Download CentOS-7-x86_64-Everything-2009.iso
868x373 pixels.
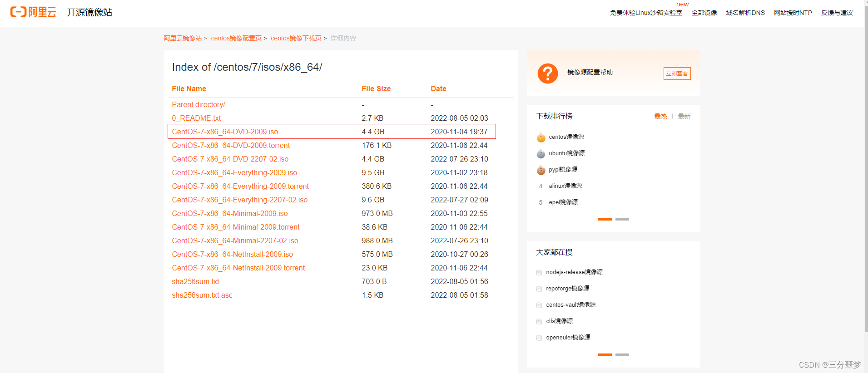coord(234,172)
